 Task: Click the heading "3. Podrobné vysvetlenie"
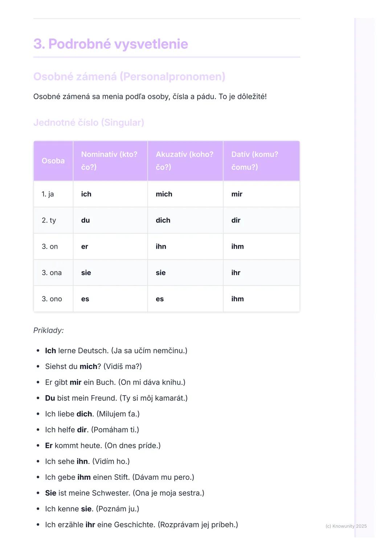tap(111, 44)
